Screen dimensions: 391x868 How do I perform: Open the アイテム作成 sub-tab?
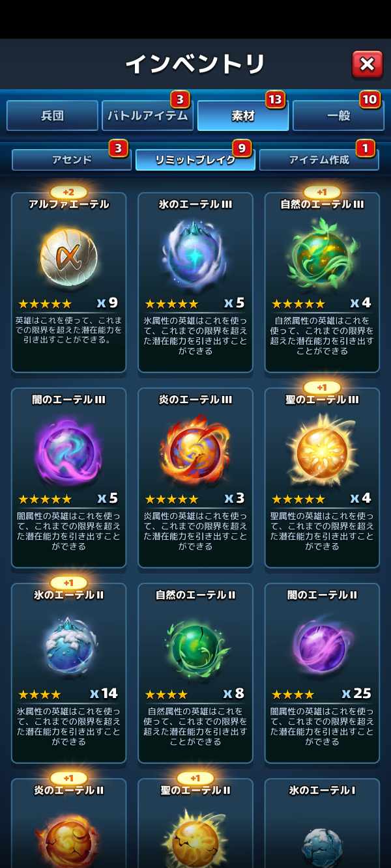coord(319,160)
